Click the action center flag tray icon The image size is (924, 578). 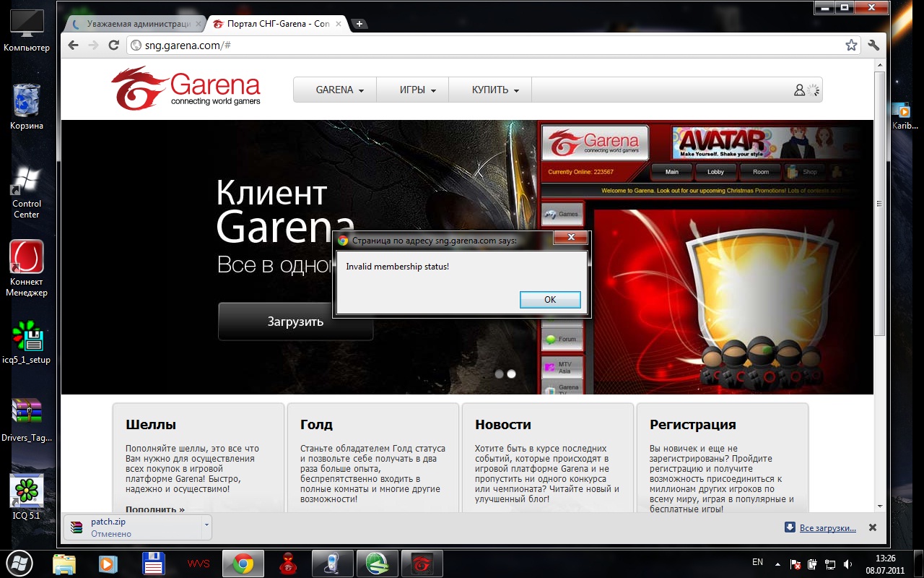tap(796, 564)
